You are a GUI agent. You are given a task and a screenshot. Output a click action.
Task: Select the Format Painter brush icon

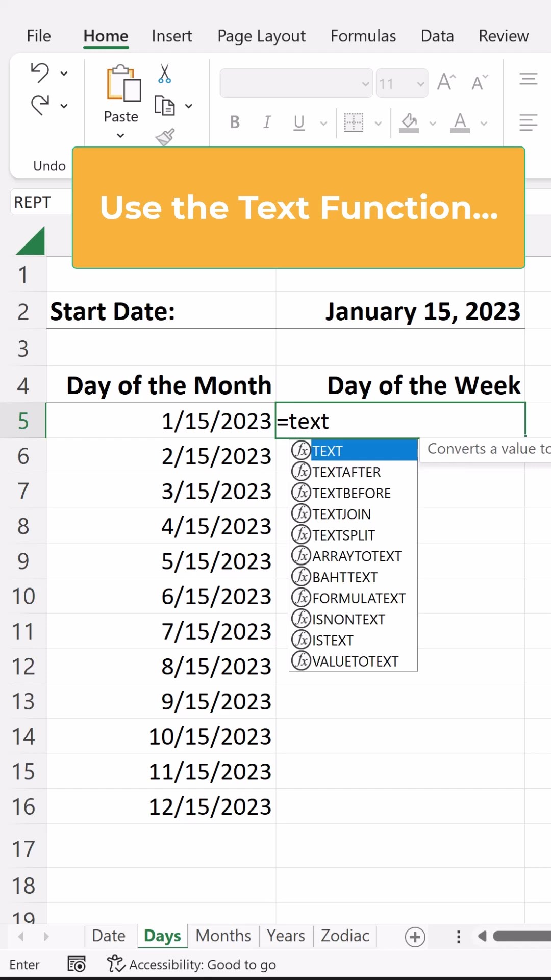click(165, 137)
